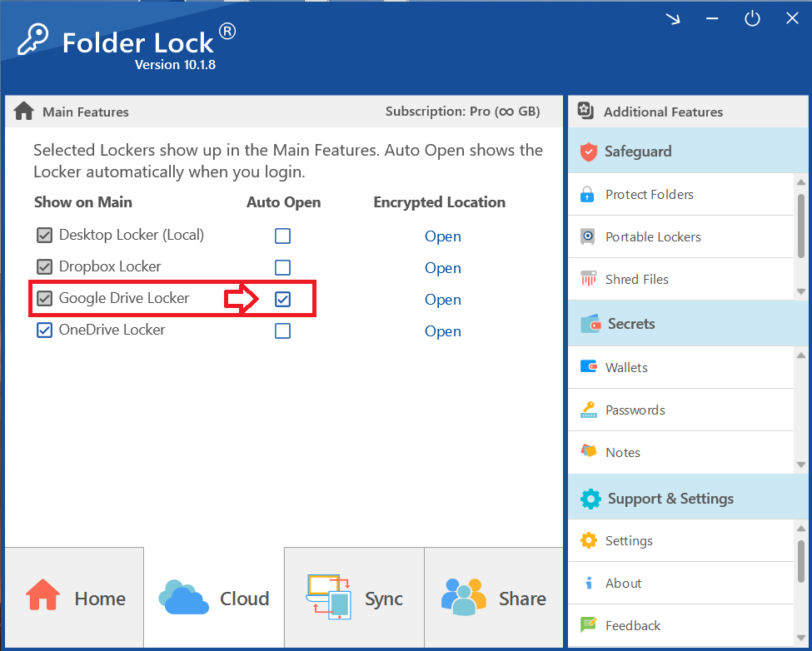The image size is (812, 651).
Task: Click the Wallets icon under Secrets
Action: coord(626,367)
